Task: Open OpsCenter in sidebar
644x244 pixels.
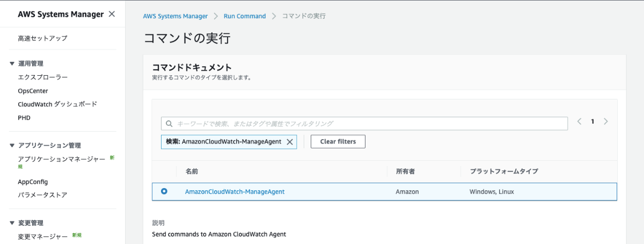Action: [x=33, y=91]
